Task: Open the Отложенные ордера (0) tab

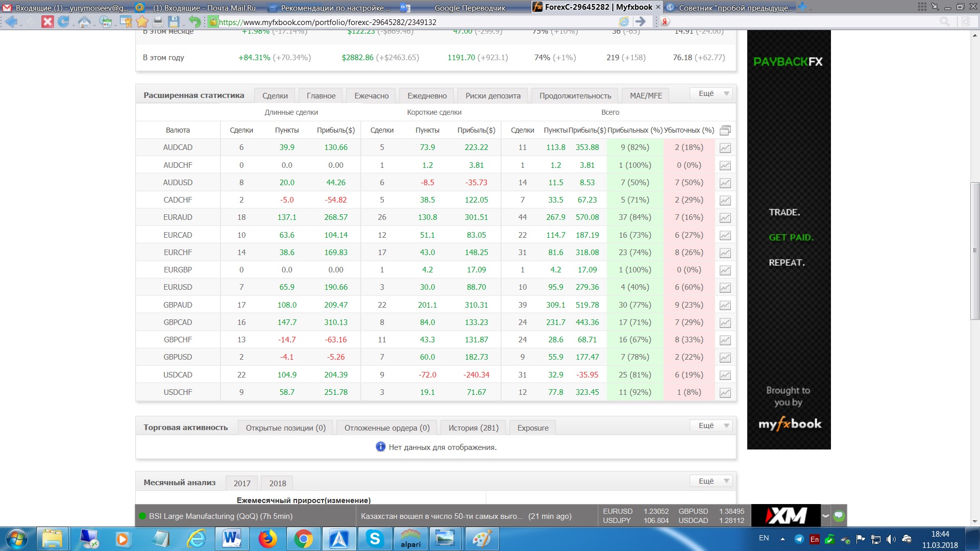Action: click(387, 428)
